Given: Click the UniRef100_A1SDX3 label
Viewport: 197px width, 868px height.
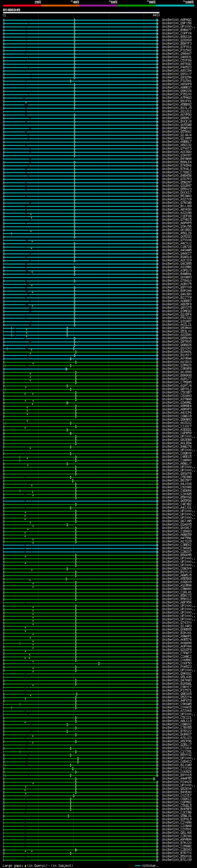Looking at the screenshot, I should click(177, 362).
